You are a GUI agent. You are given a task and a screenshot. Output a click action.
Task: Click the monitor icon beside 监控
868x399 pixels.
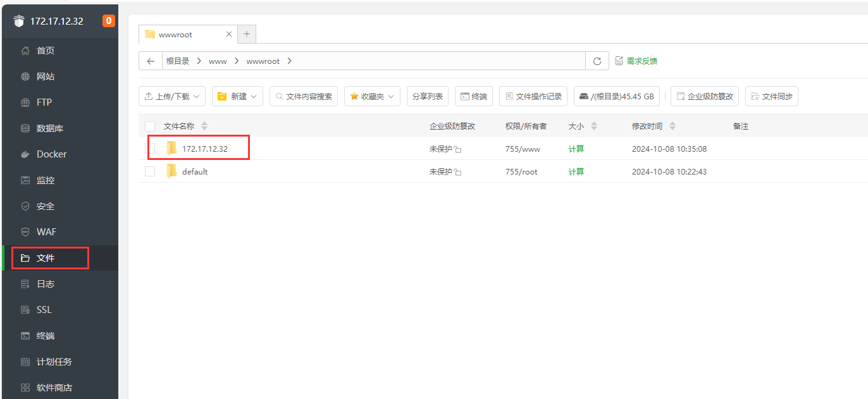(25, 180)
